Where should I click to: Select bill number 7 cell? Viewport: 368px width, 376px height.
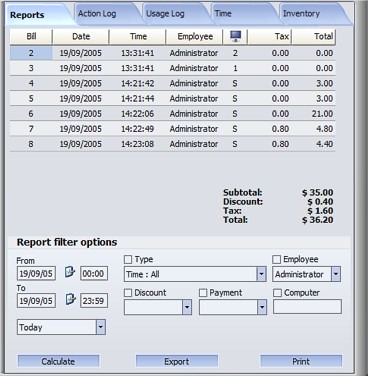[31, 129]
